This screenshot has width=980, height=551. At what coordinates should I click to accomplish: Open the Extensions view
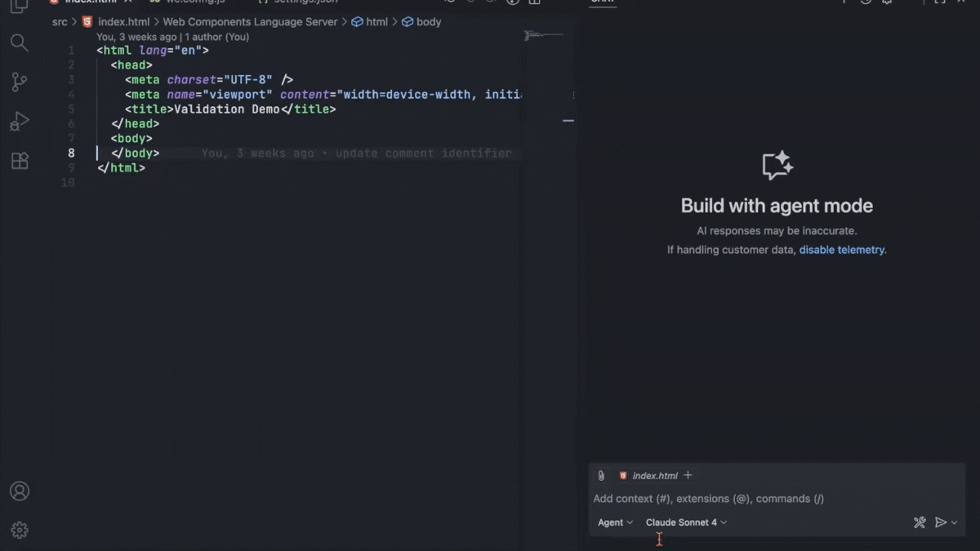click(x=20, y=160)
